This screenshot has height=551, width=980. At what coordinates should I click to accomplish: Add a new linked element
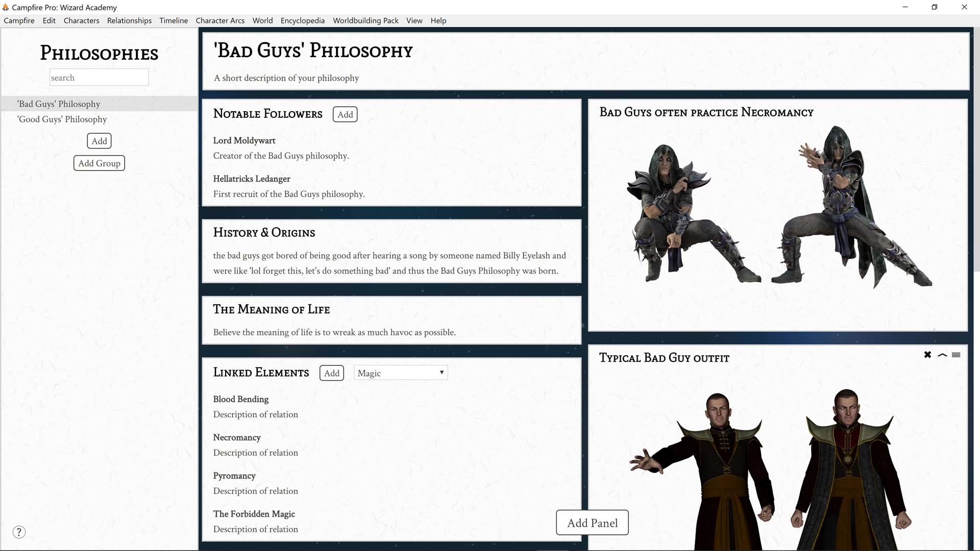pyautogui.click(x=331, y=373)
